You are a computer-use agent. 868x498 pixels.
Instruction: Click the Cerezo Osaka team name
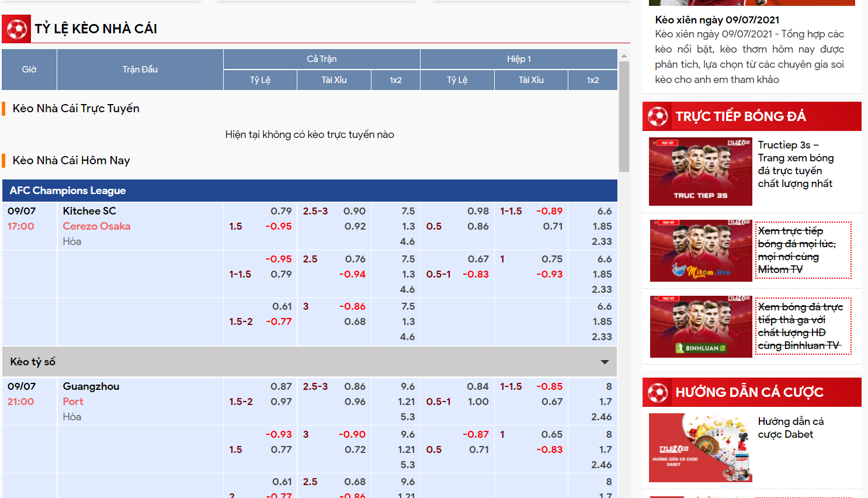click(96, 226)
